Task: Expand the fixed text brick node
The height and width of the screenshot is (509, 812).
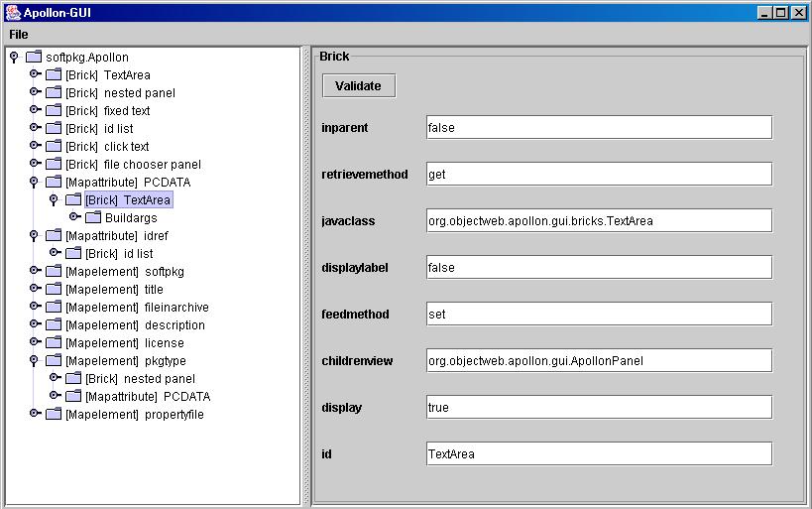Action: coord(35,111)
